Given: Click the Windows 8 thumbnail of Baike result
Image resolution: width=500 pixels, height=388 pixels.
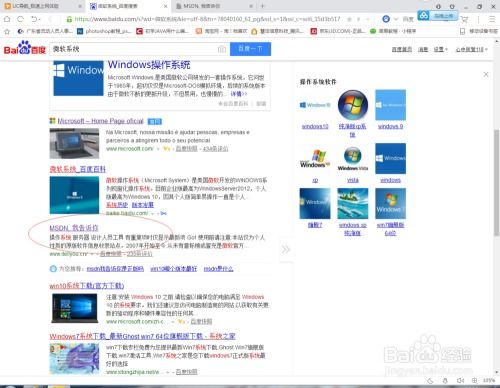Looking at the screenshot, I should click(74, 195).
